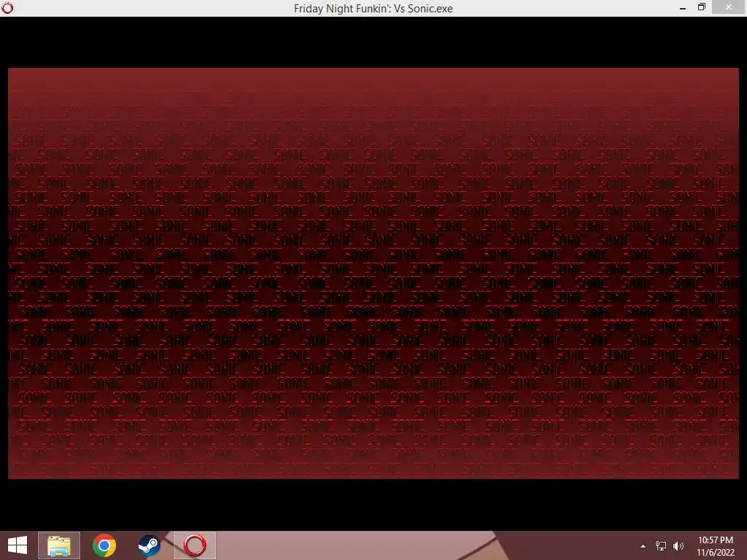The image size is (747, 560).
Task: Open the volume speaker tray icon
Action: (678, 546)
